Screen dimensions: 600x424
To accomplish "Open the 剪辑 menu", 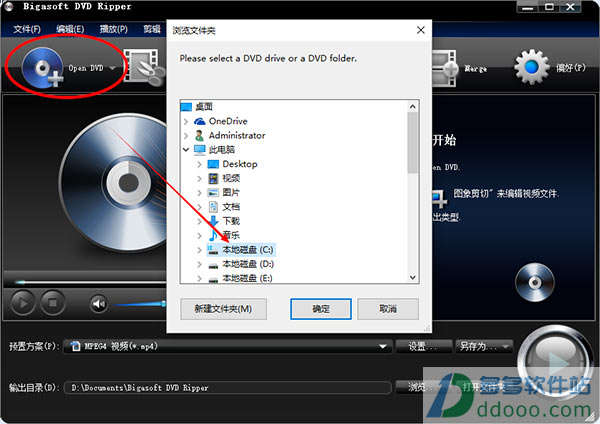I will tap(152, 29).
